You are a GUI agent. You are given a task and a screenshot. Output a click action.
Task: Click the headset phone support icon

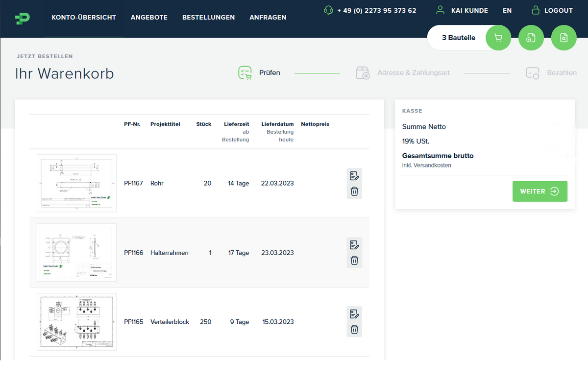[x=328, y=10]
